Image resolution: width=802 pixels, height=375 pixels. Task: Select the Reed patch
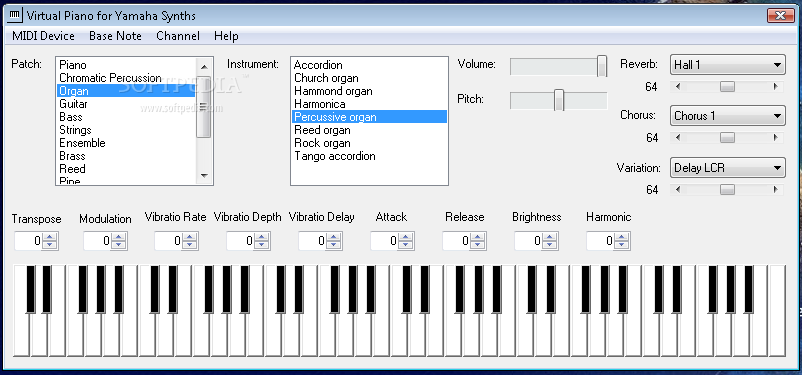(126, 169)
